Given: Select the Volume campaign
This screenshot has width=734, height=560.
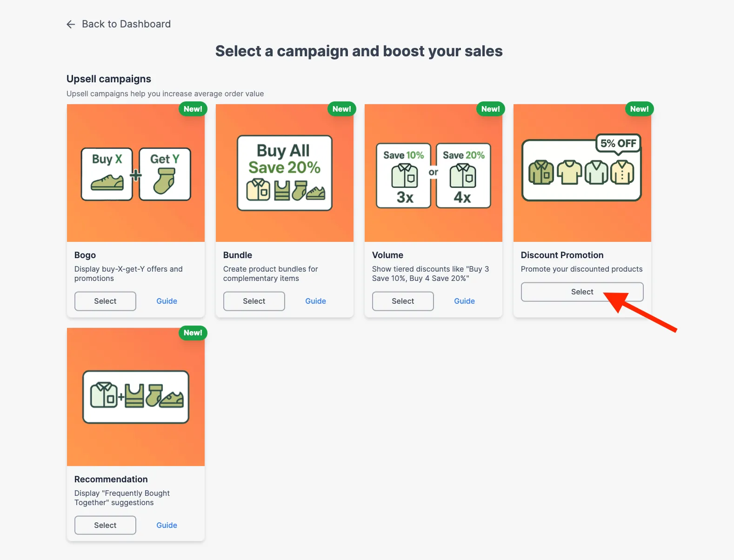Looking at the screenshot, I should [403, 301].
